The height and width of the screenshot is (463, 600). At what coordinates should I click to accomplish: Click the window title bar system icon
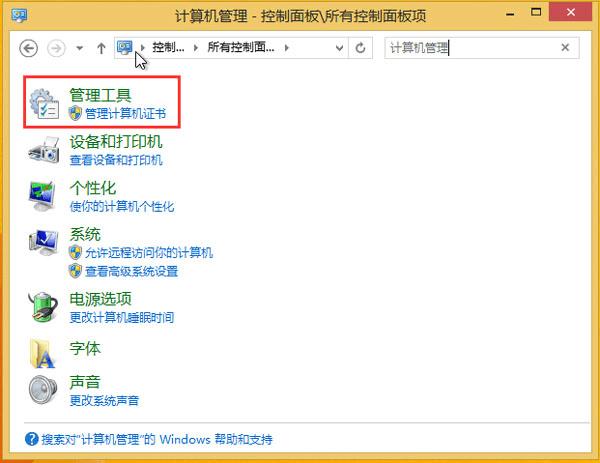(x=19, y=16)
